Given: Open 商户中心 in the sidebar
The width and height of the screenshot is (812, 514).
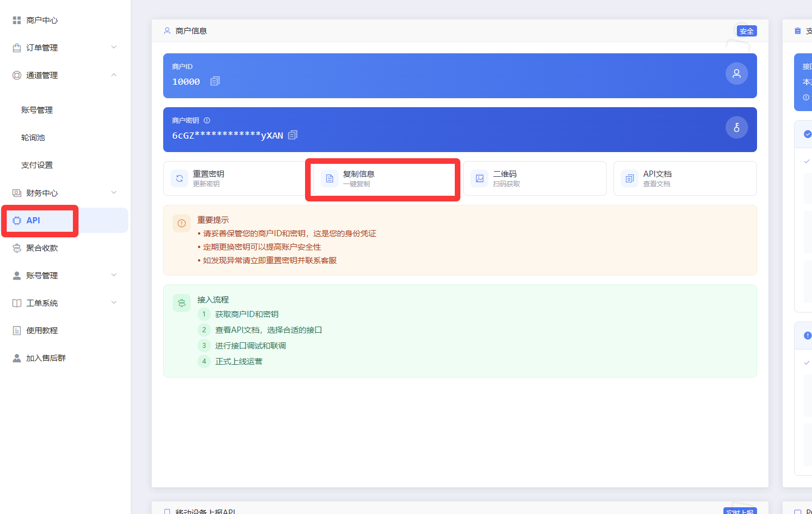Looking at the screenshot, I should click(42, 20).
